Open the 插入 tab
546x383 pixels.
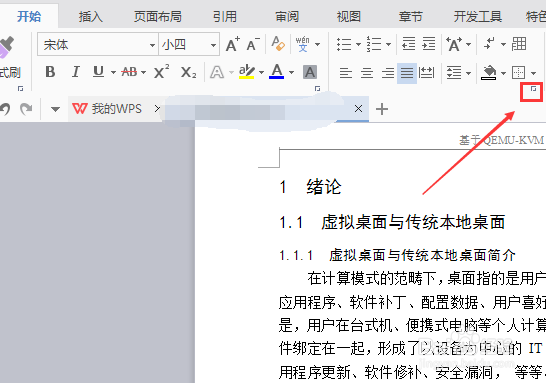[x=91, y=16]
